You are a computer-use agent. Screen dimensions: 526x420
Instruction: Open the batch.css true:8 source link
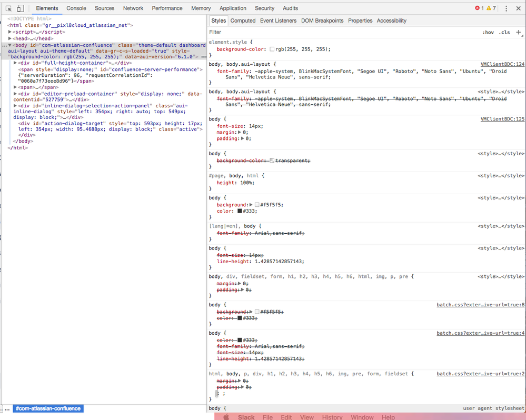(x=480, y=305)
